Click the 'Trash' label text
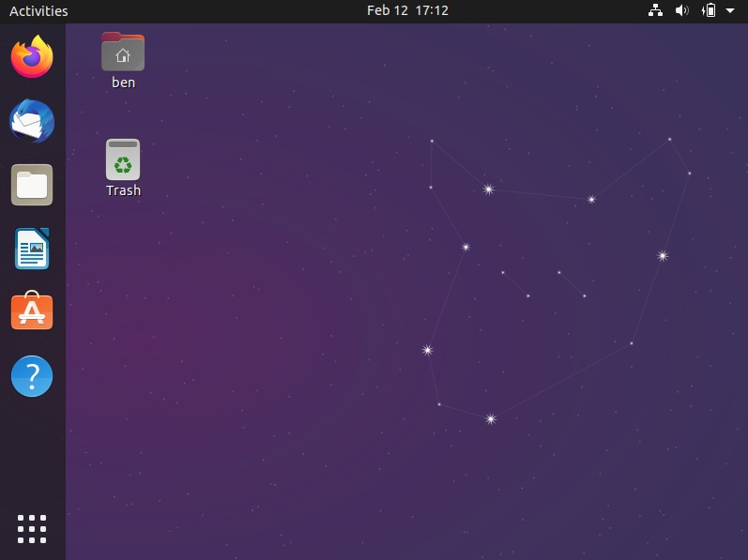This screenshot has height=560, width=748. tap(123, 190)
